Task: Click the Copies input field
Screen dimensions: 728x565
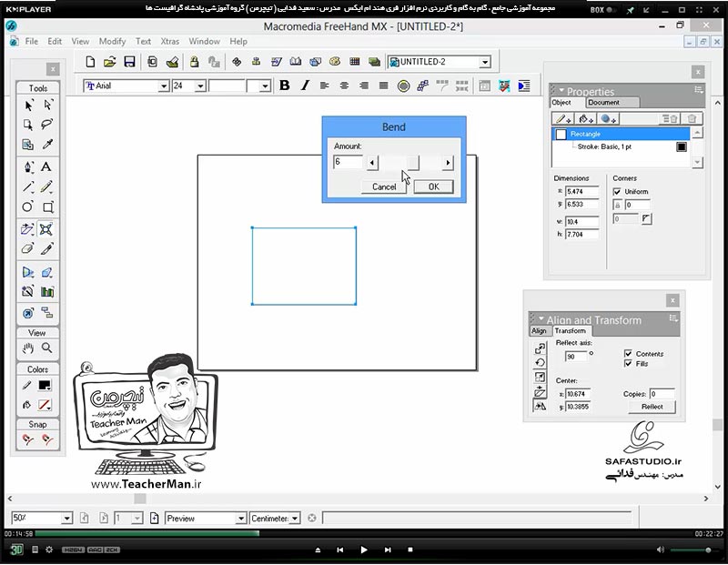Action: pyautogui.click(x=662, y=394)
